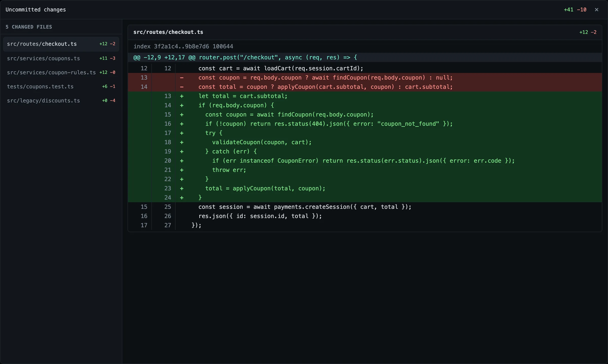Screen dimensions: 608x364
Task: Click the +12 −0 stats for coupon-rules.ts
Action: [x=107, y=72]
